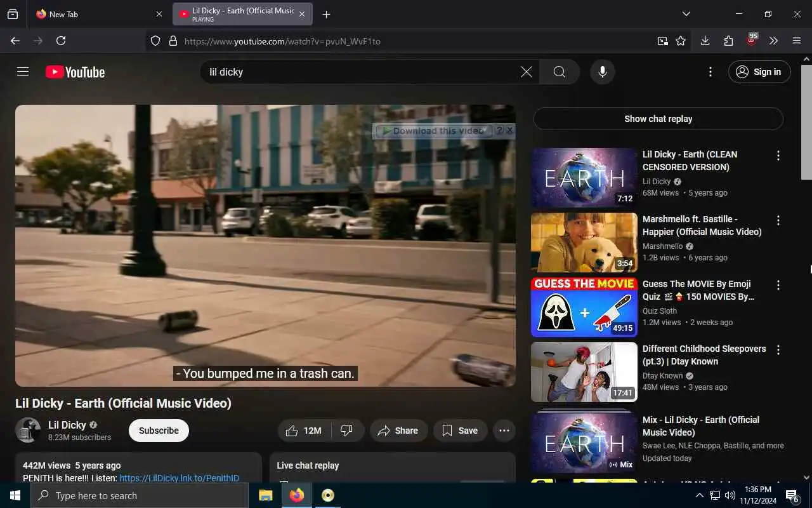Screen dimensions: 812x508
Task: Open Dtay Known channel name
Action: point(663,376)
